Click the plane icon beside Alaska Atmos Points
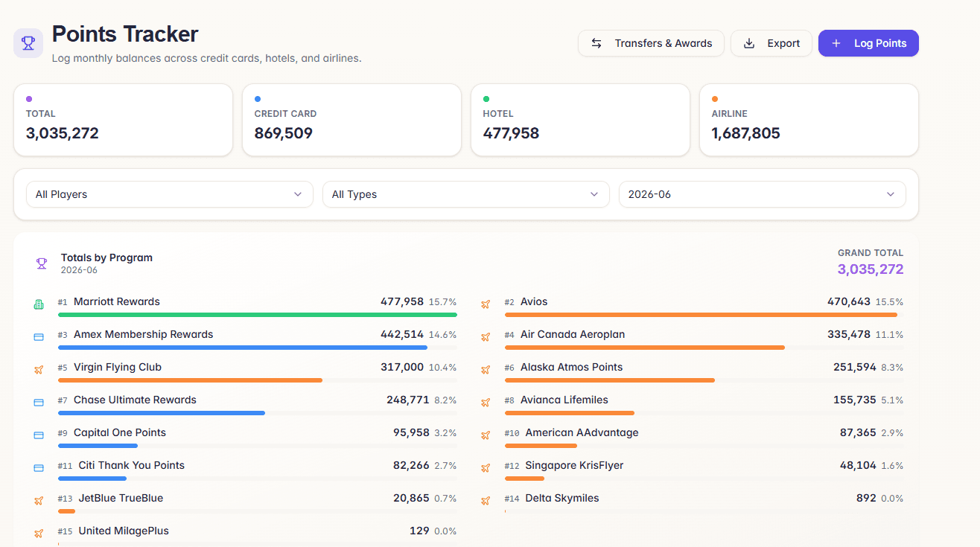 coord(486,370)
